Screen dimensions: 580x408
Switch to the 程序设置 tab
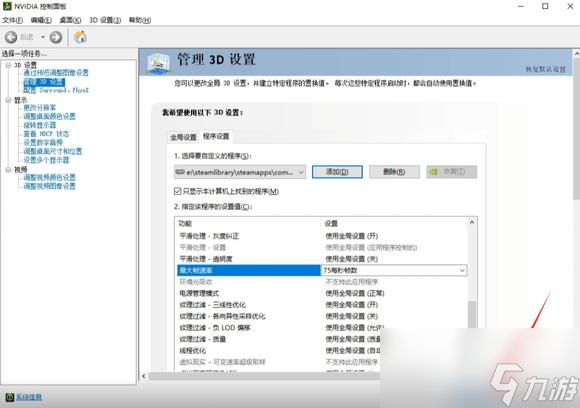pyautogui.click(x=216, y=136)
